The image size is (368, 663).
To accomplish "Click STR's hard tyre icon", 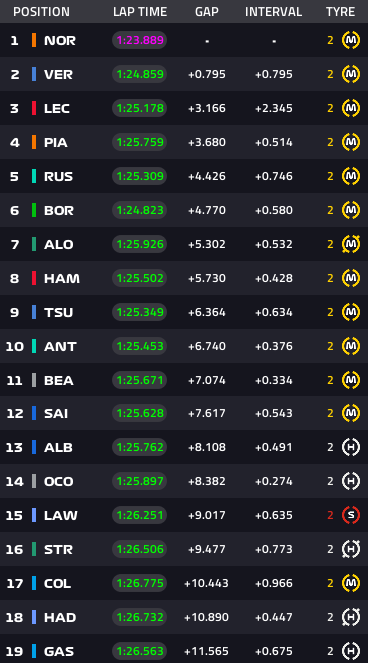I will click(351, 549).
